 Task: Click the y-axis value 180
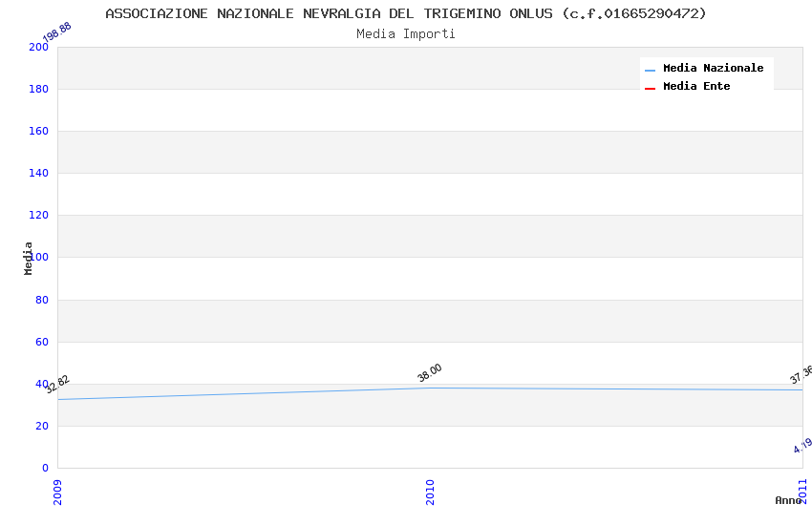tap(38, 89)
